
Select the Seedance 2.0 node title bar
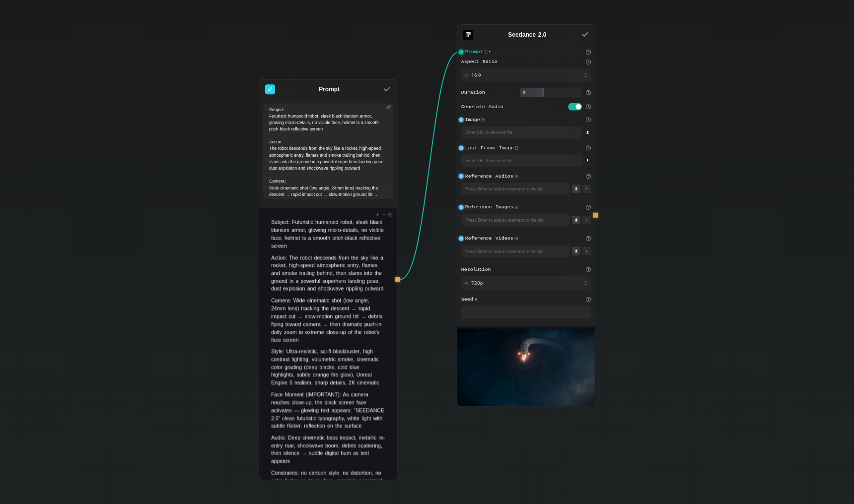[x=526, y=35]
